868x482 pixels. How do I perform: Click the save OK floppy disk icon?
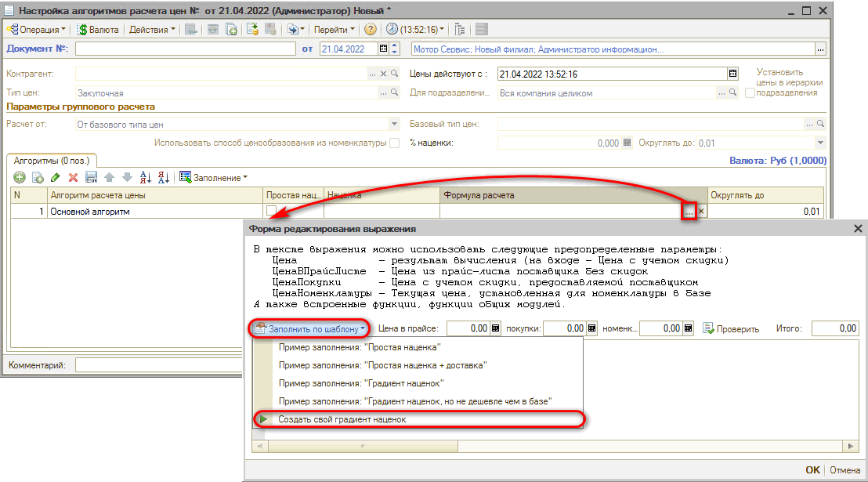tap(92, 177)
